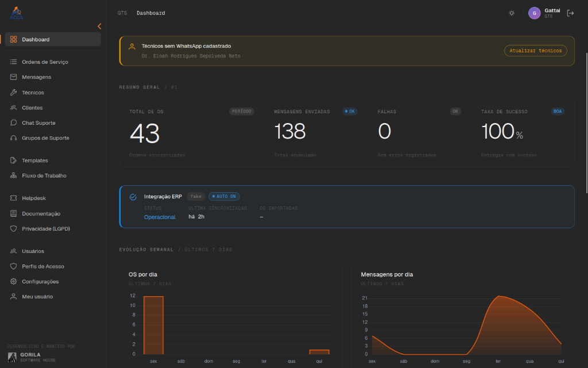
Task: Click the 43 total de OS value
Action: click(145, 133)
